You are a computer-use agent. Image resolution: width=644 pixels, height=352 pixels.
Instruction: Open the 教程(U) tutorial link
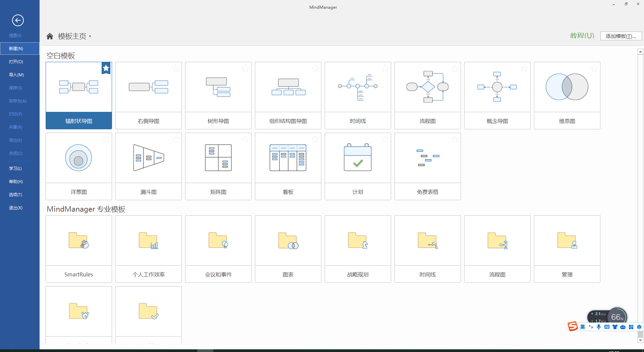(x=582, y=36)
